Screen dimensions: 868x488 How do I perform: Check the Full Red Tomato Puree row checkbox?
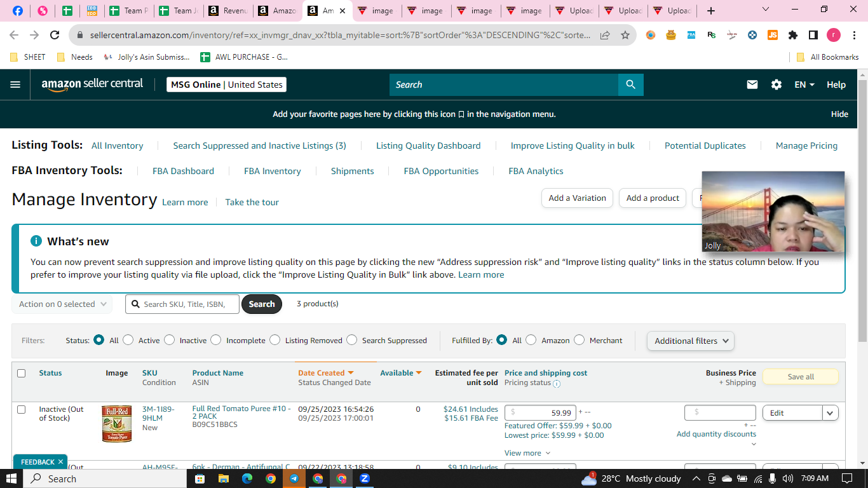21,409
